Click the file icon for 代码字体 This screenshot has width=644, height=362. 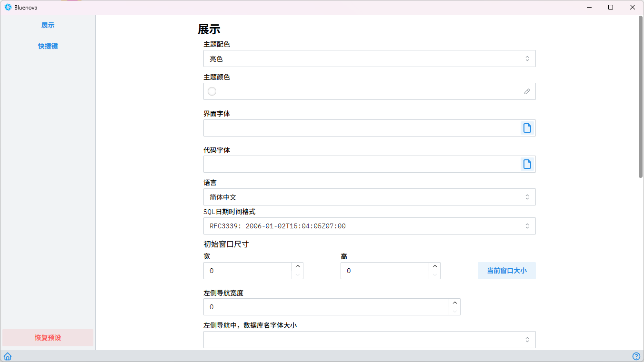coord(527,164)
